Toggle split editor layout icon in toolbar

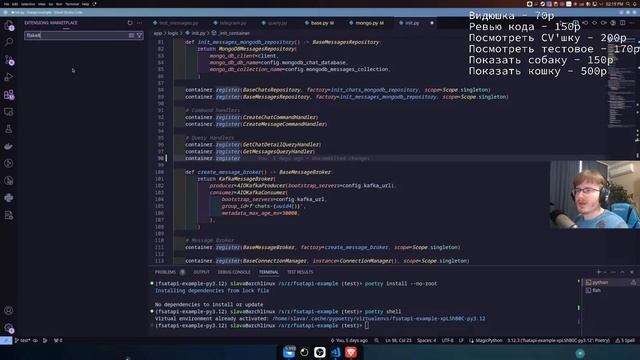(x=622, y=23)
